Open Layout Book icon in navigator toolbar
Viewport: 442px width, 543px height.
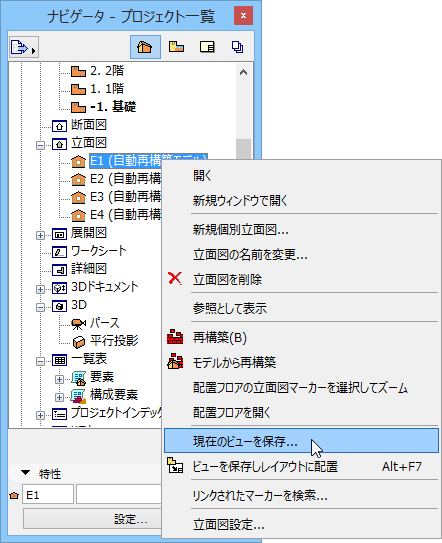tap(207, 47)
